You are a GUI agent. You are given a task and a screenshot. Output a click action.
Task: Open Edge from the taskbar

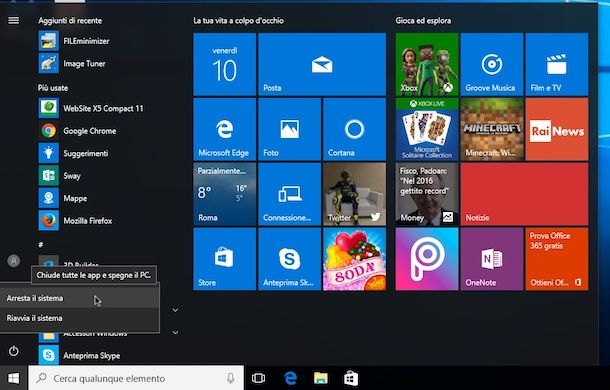(290, 378)
